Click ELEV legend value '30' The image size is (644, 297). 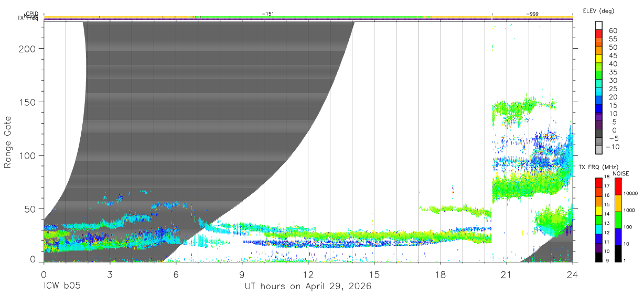coord(613,81)
